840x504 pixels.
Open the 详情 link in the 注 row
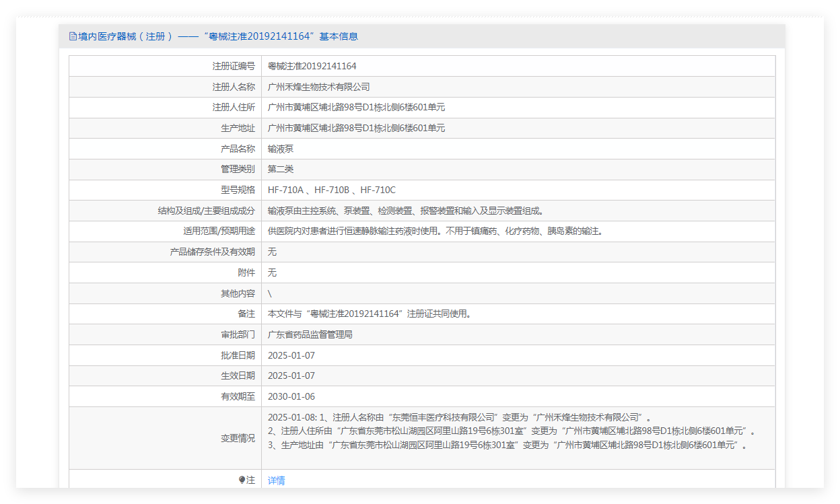(276, 480)
